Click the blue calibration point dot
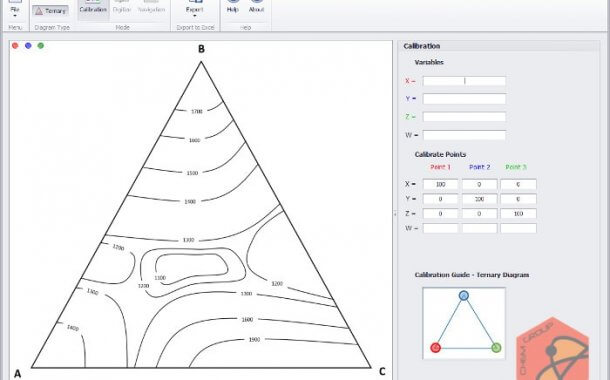This screenshot has width=610, height=380. click(x=28, y=46)
